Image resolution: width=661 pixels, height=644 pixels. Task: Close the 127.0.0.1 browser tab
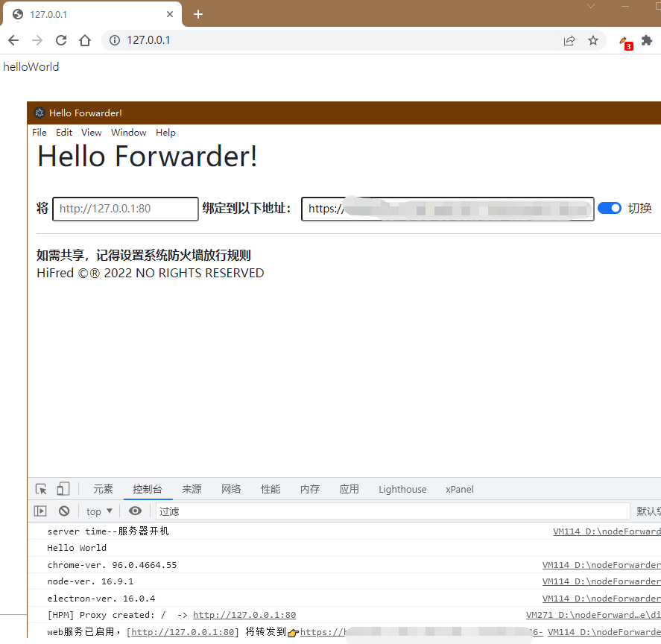pos(170,14)
